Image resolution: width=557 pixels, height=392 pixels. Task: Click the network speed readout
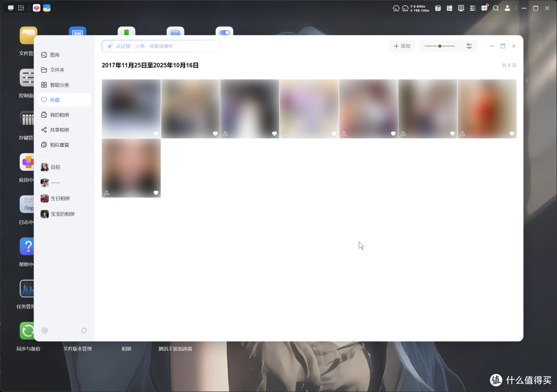pos(420,8)
